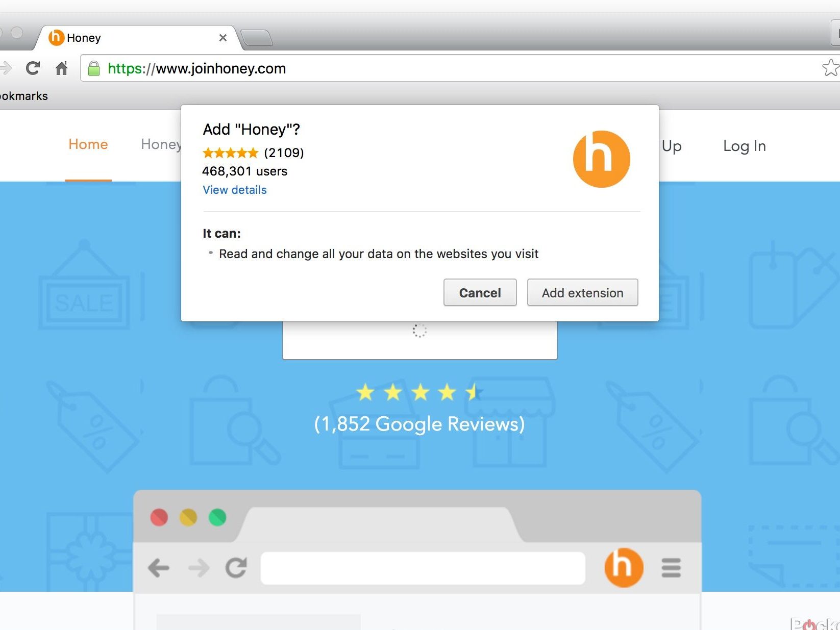Viewport: 840px width, 630px height.
Task: Click the red dot in the illustrated browser
Action: pyautogui.click(x=159, y=517)
